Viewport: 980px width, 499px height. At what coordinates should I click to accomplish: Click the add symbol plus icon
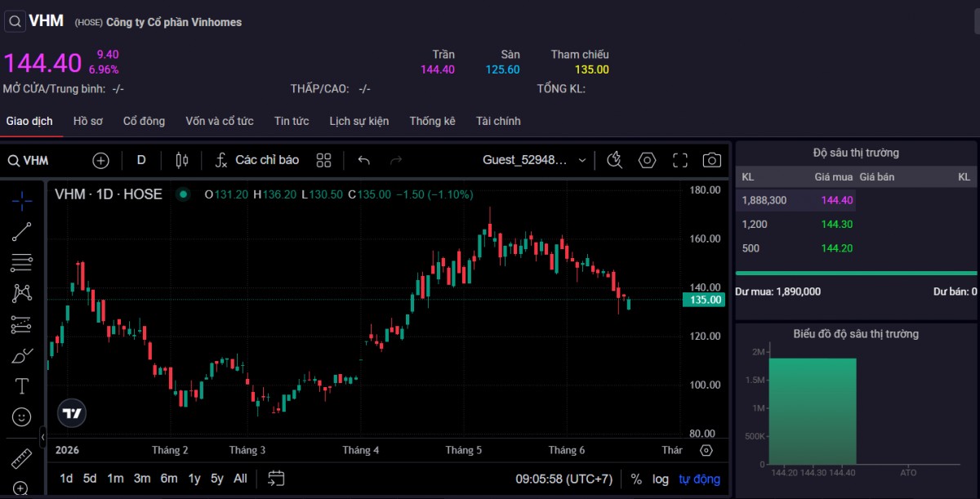pos(100,161)
